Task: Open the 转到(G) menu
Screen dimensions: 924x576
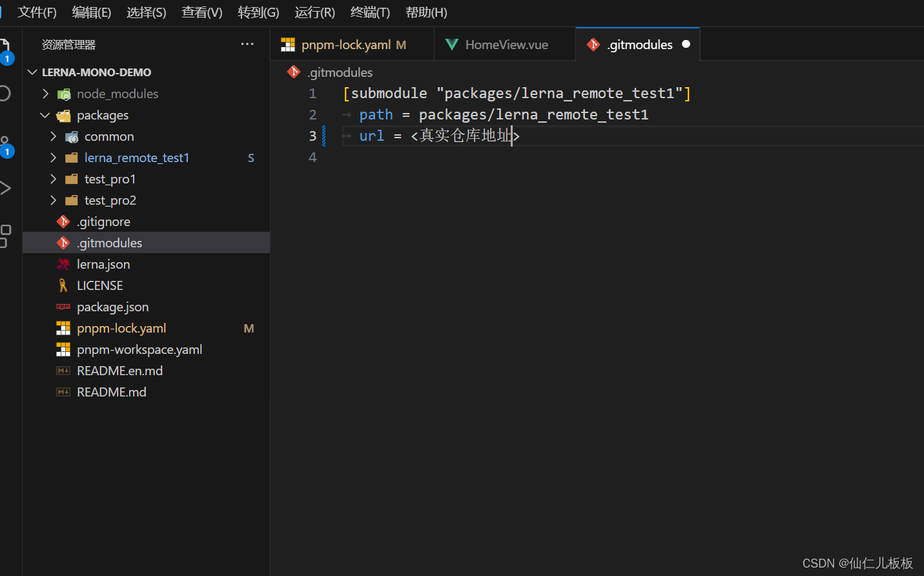Action: tap(258, 13)
